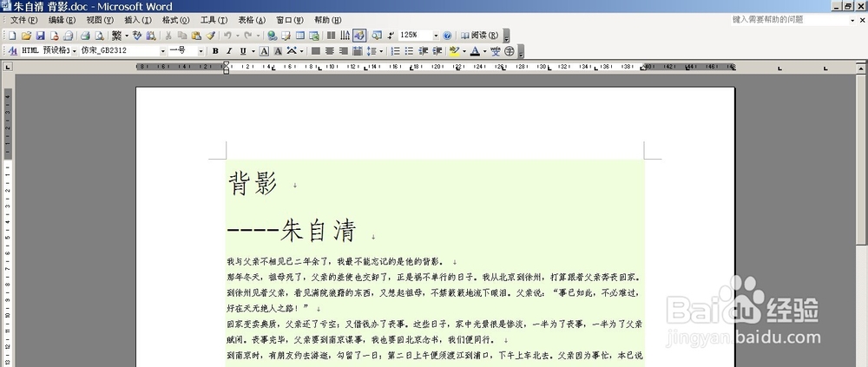Center align the text

[x=329, y=51]
